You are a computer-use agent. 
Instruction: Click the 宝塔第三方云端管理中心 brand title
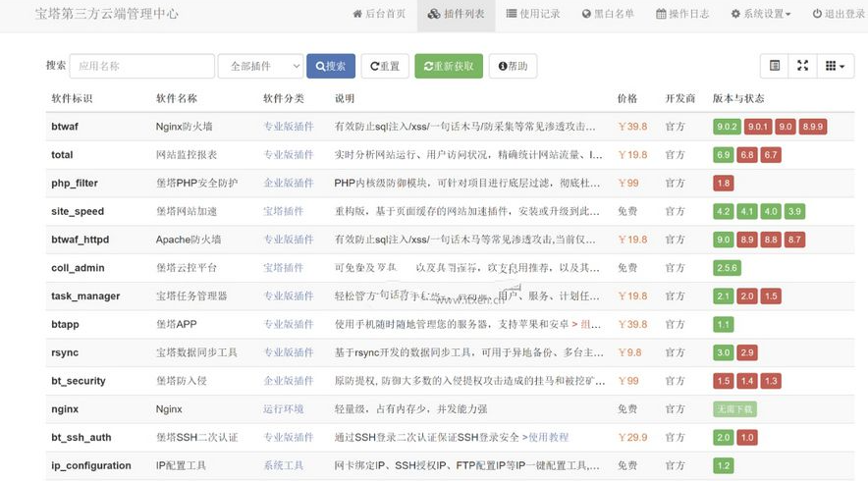[x=106, y=14]
